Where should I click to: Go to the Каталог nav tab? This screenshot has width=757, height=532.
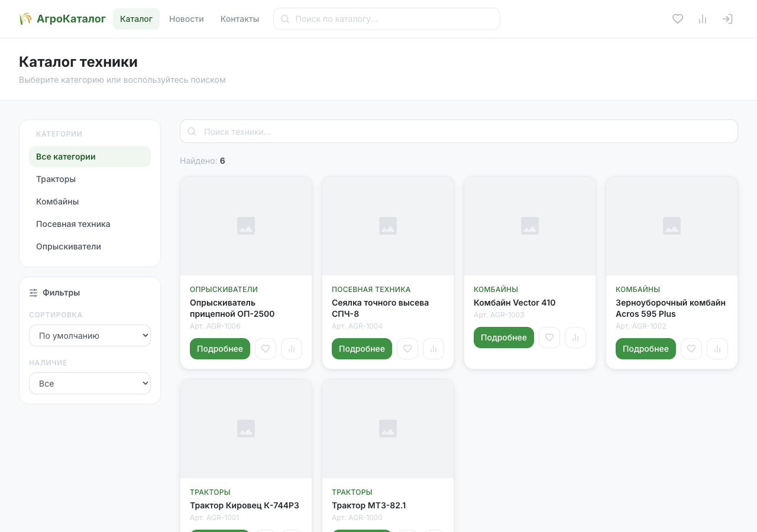pyautogui.click(x=136, y=19)
